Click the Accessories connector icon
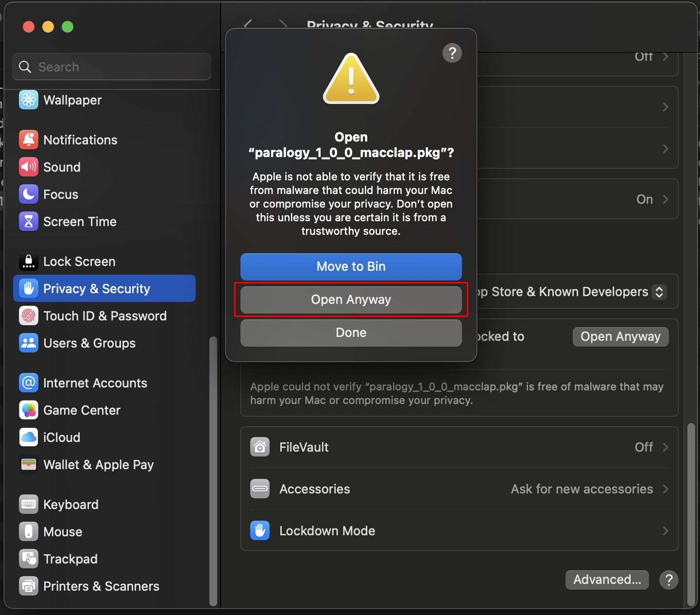700x615 pixels. (260, 489)
